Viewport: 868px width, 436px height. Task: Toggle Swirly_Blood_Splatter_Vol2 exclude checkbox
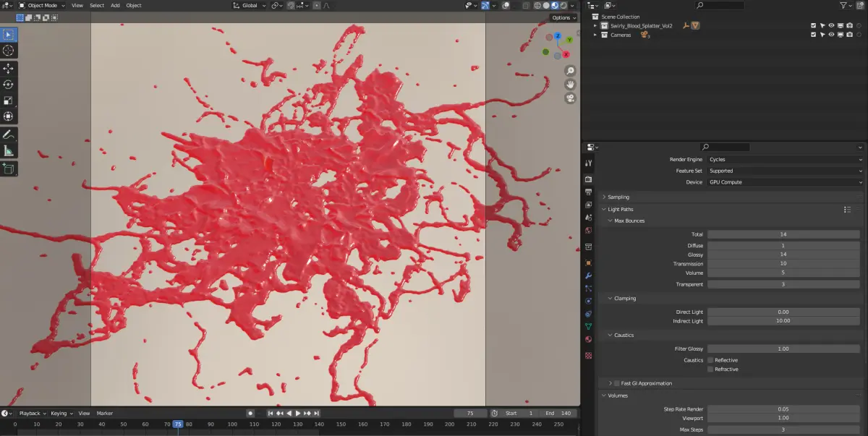[x=814, y=25]
